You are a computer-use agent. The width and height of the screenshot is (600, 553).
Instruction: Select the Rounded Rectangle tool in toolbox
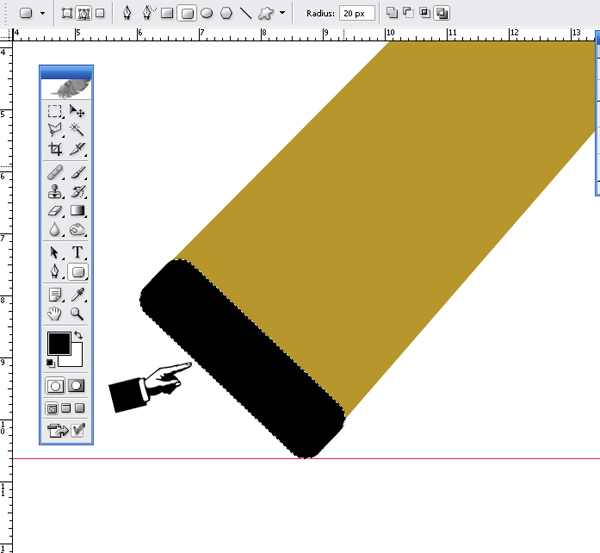pos(78,272)
